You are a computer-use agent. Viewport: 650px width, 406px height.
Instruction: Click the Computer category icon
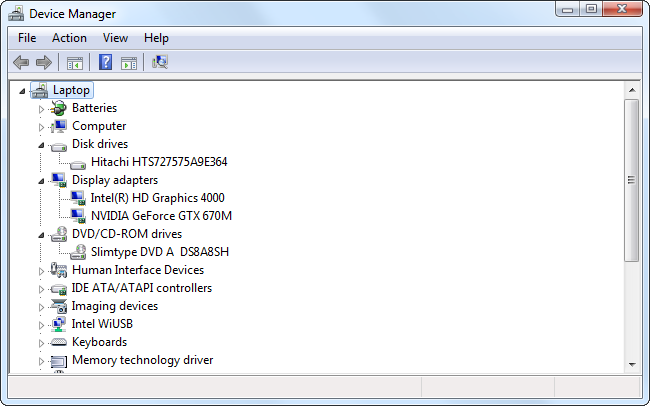coord(58,126)
